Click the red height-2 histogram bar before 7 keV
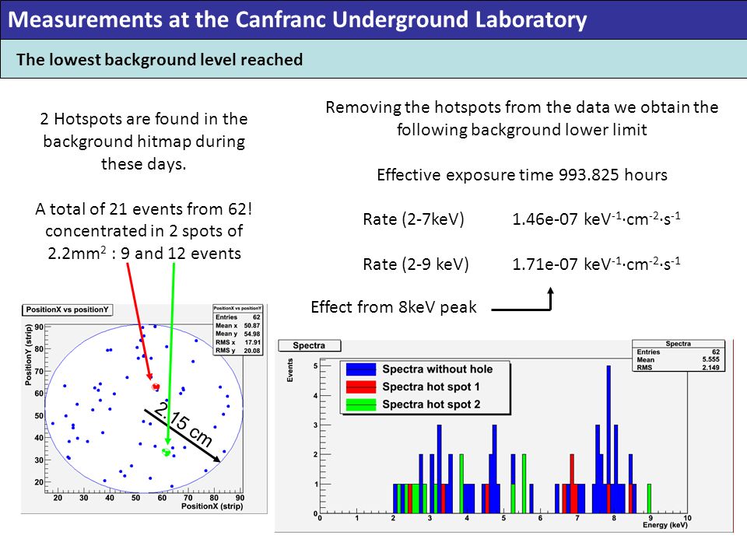This screenshot has width=747, height=560. pyautogui.click(x=572, y=484)
